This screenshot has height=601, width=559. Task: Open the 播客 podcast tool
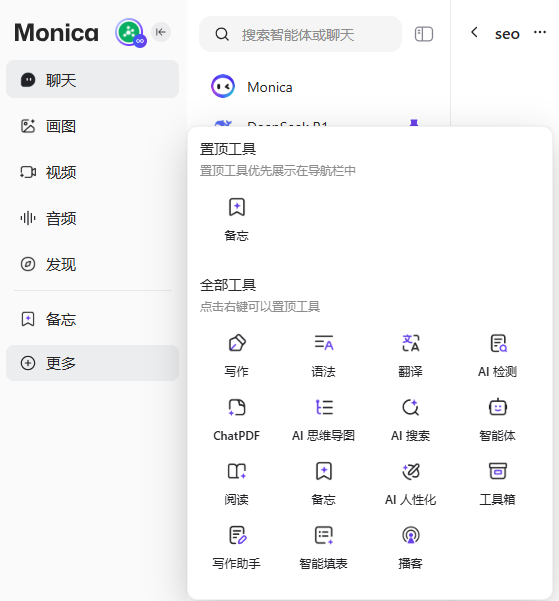coord(411,548)
